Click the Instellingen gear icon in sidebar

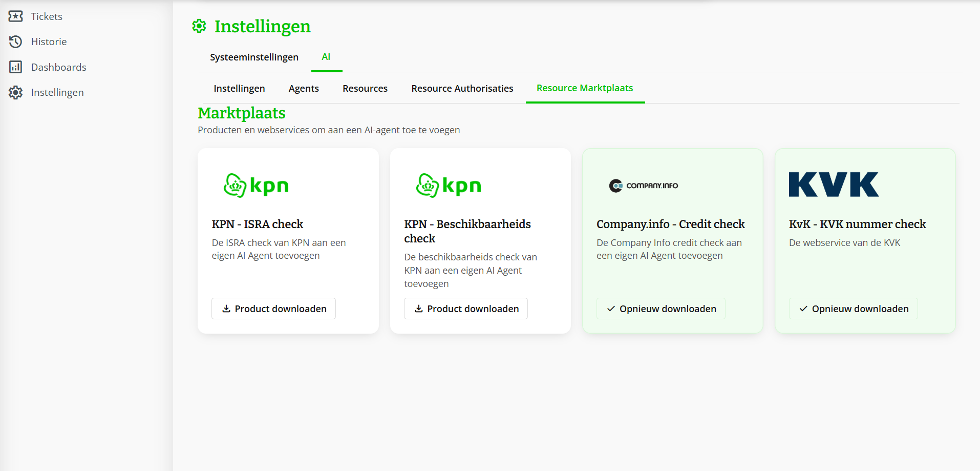point(16,92)
